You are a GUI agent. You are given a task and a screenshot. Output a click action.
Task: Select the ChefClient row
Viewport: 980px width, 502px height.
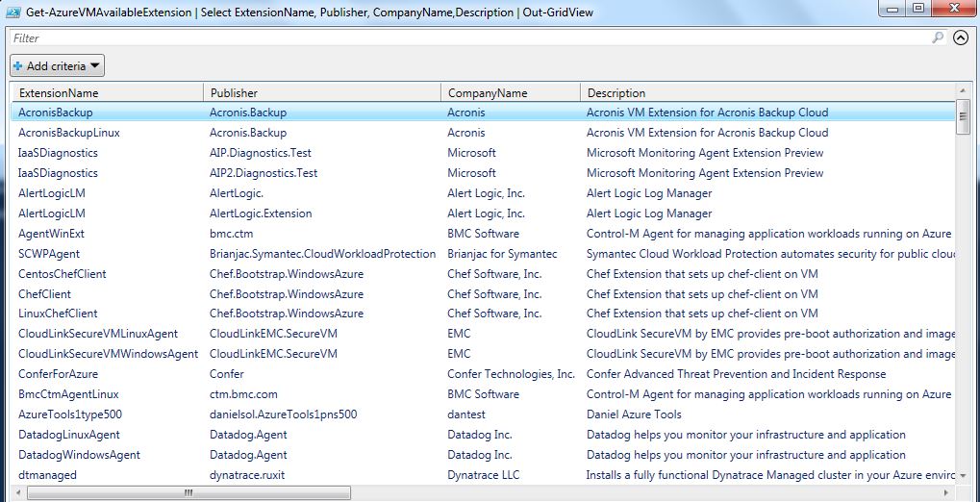click(484, 294)
